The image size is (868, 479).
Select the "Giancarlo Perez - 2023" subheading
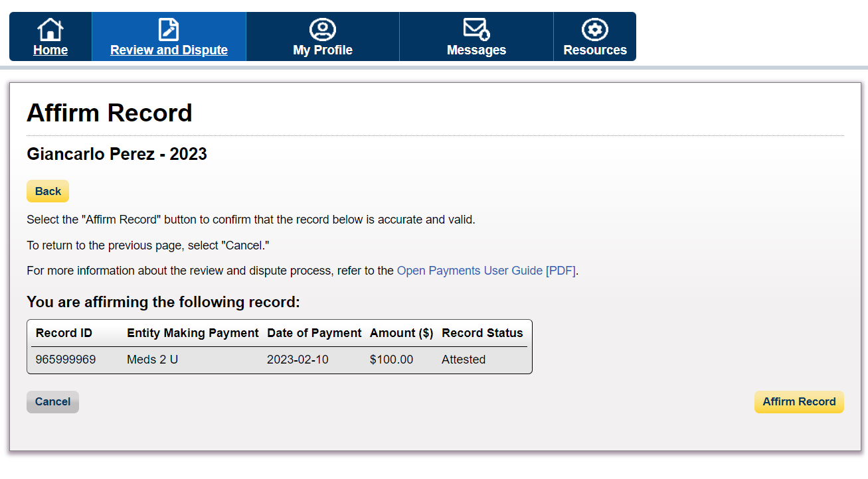pos(117,155)
